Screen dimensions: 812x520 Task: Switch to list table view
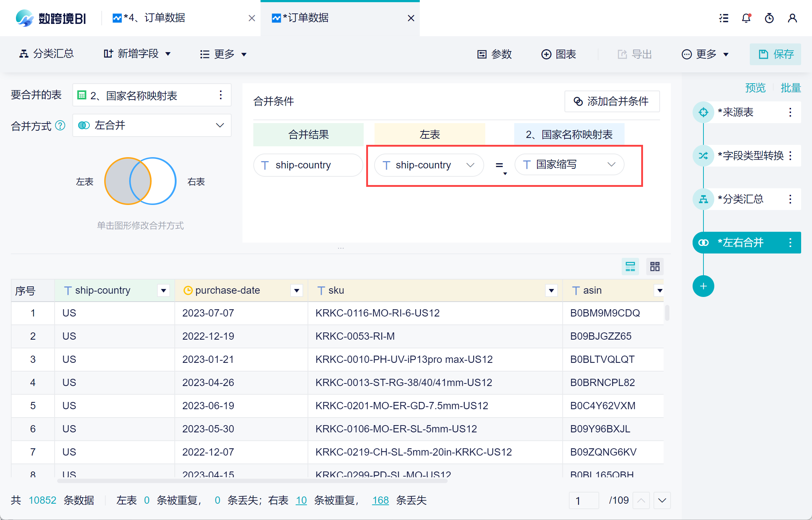coord(630,267)
